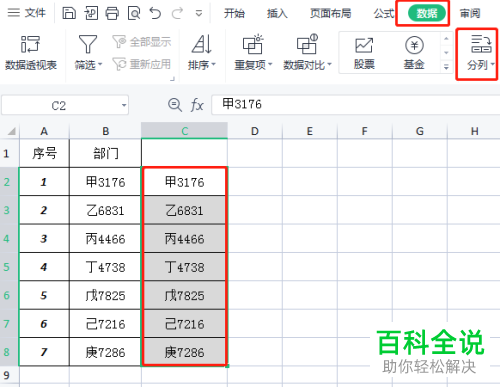Click cell B4 containing 丙4466
The height and width of the screenshot is (387, 500).
click(106, 239)
